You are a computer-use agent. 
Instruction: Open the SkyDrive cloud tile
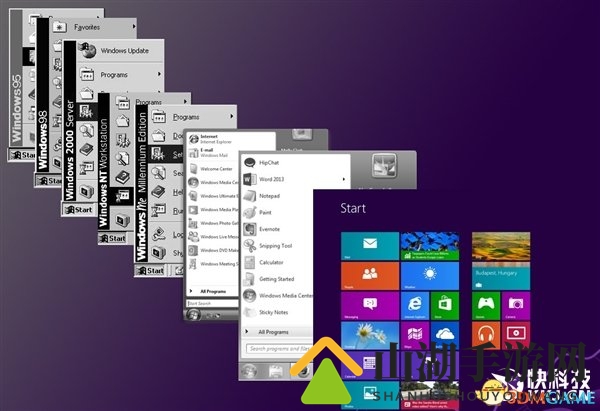(x=445, y=335)
